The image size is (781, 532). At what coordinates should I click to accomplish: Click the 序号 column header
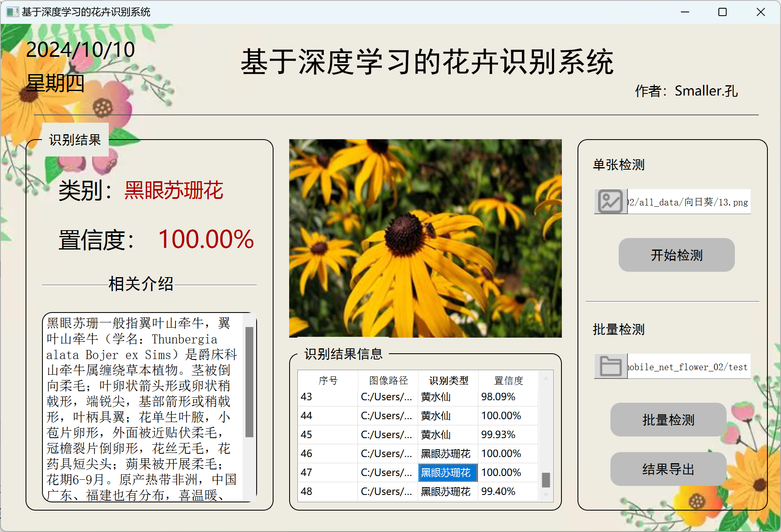tap(327, 381)
